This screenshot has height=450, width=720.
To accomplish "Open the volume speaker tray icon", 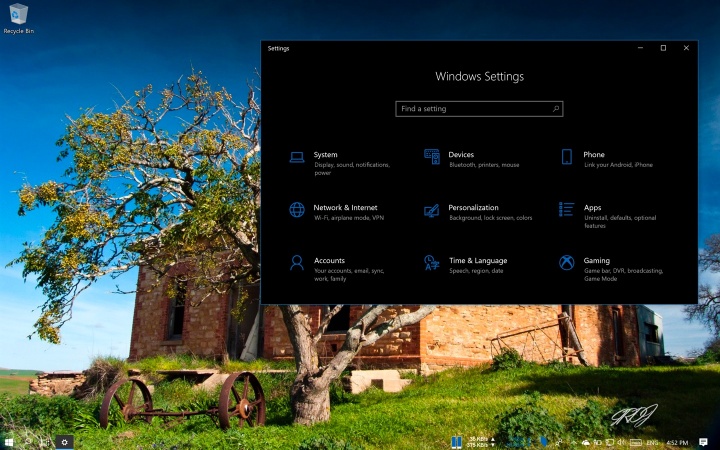I will click(621, 442).
